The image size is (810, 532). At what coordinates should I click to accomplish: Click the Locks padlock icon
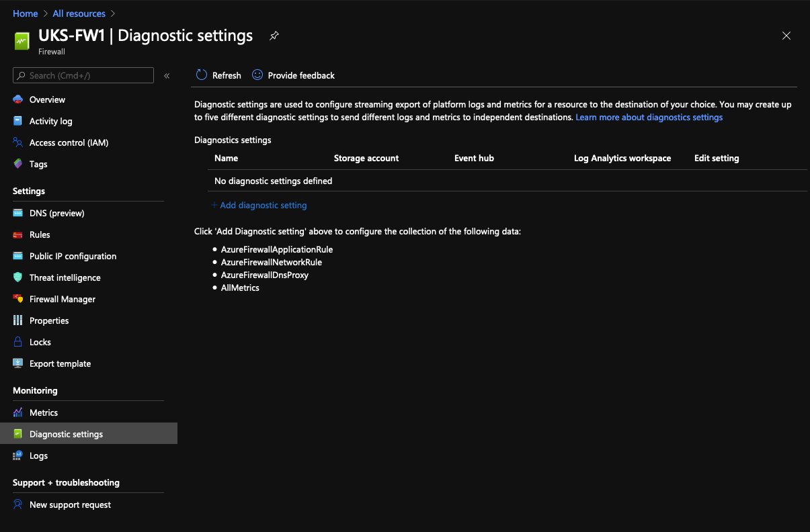[18, 342]
